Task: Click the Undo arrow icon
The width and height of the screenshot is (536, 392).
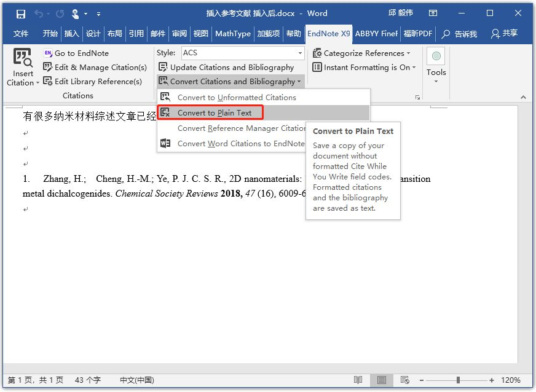Action: 39,14
